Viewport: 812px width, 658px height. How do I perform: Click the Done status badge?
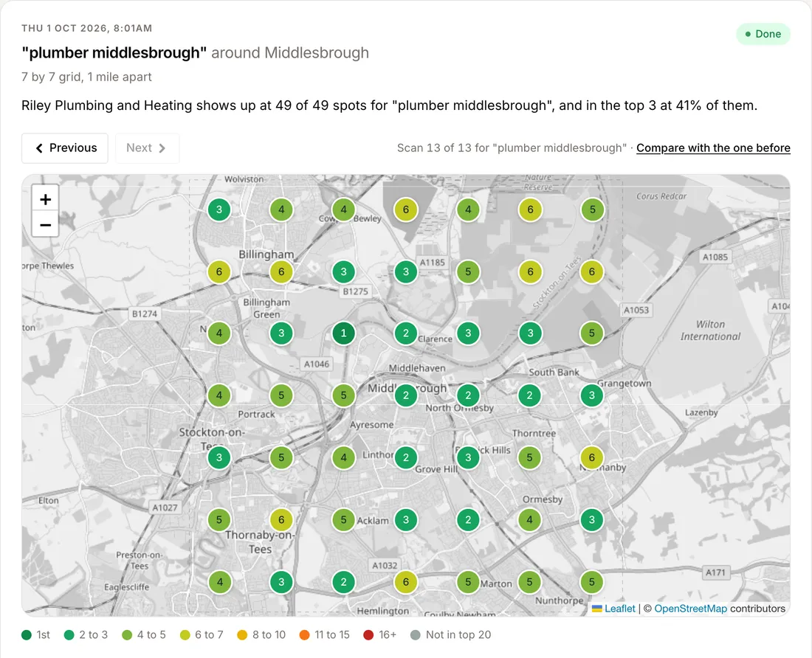763,34
